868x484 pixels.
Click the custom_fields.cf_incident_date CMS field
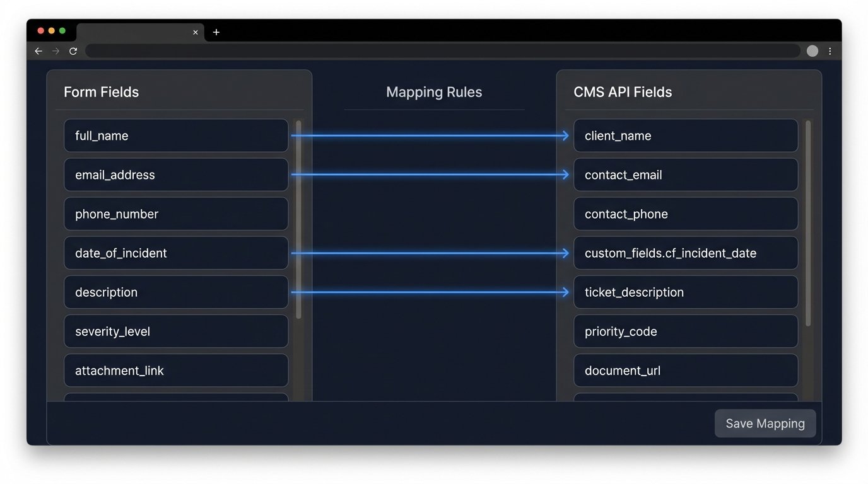click(685, 253)
